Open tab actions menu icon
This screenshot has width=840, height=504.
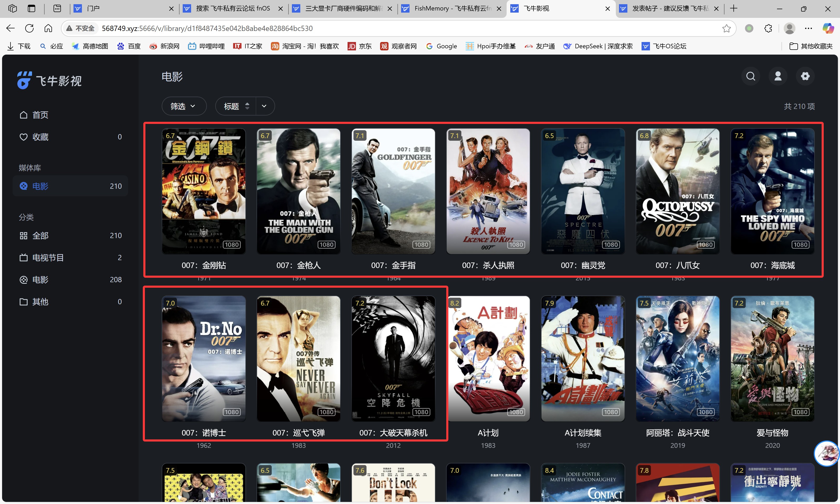tap(31, 8)
